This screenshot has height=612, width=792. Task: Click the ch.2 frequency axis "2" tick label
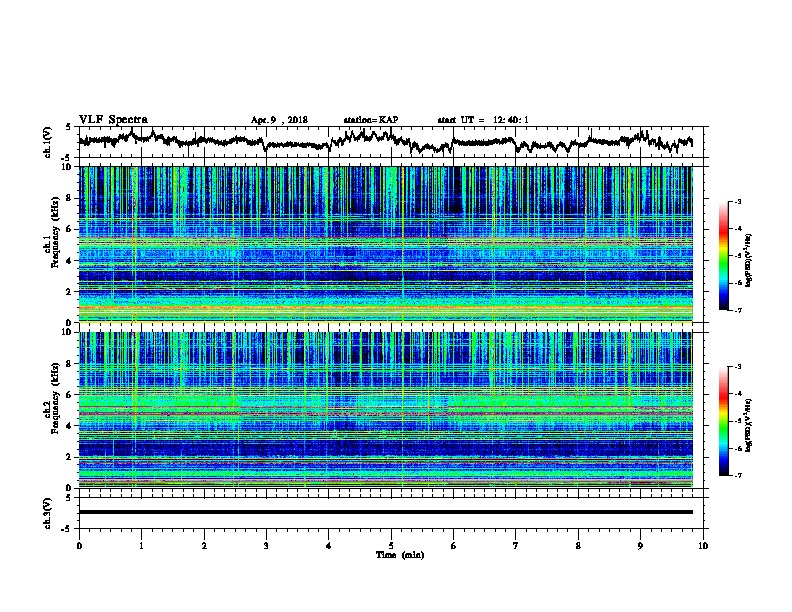(70, 457)
